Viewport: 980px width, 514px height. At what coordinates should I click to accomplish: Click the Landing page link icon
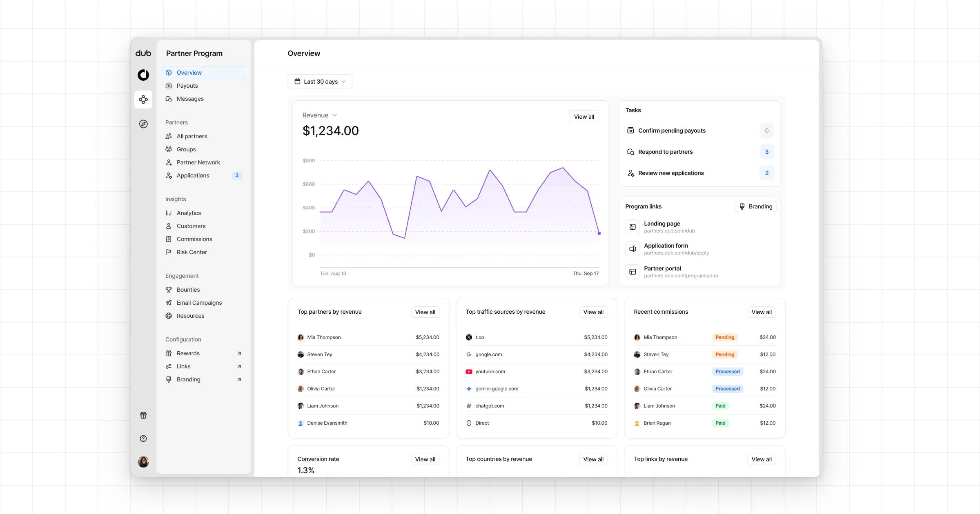coord(633,227)
